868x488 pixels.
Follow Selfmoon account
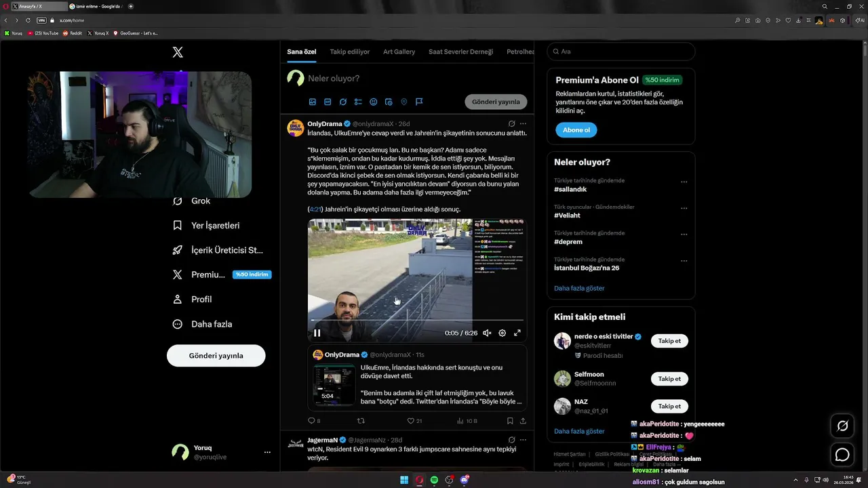pos(669,379)
